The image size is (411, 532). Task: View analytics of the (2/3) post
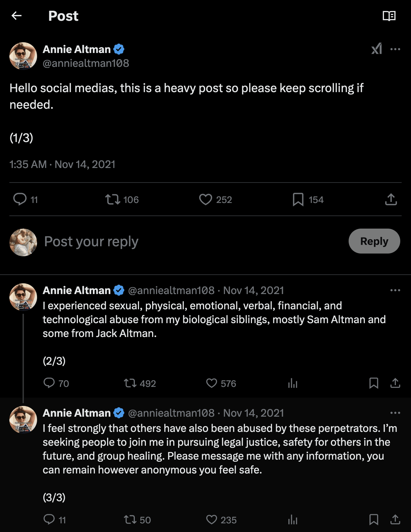pos(292,383)
